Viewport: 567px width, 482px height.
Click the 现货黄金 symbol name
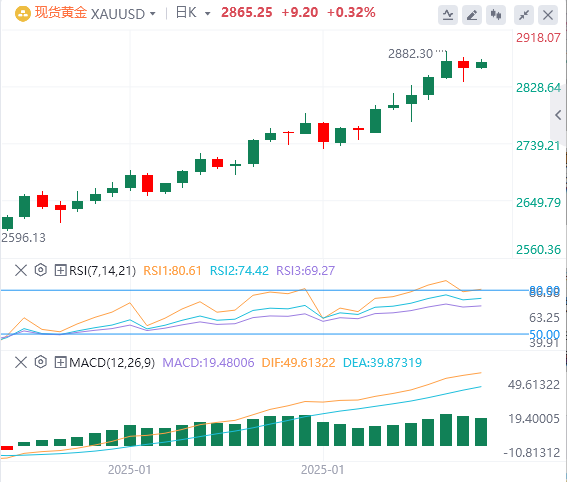[61, 13]
